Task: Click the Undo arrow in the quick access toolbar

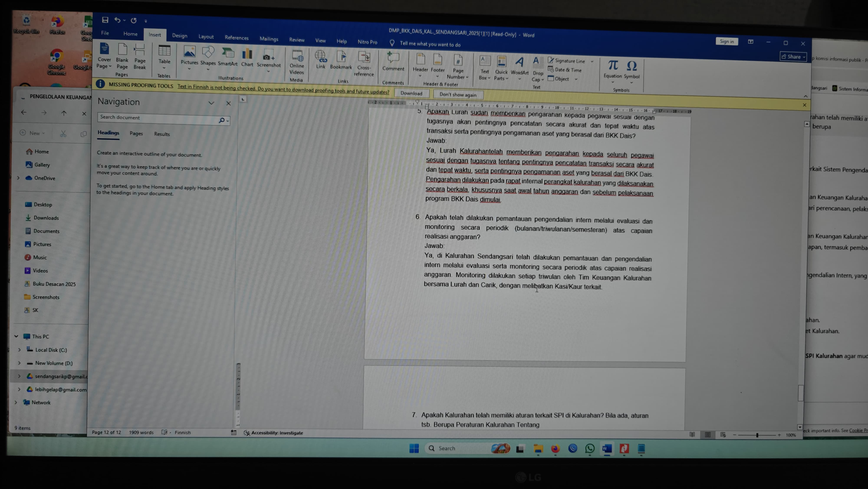Action: tap(117, 20)
